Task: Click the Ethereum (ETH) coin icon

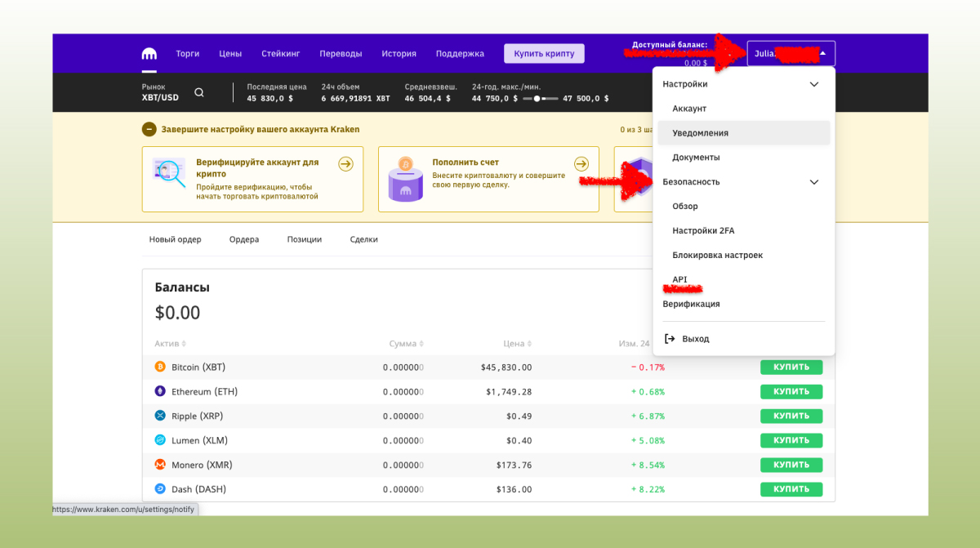Action: (x=160, y=392)
